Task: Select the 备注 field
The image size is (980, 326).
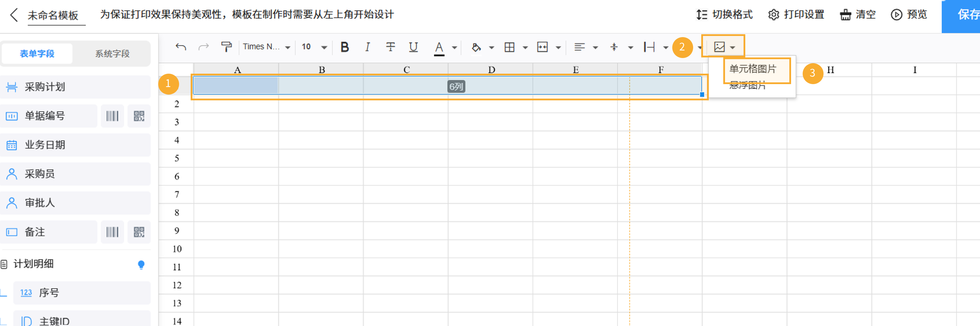Action: point(49,232)
